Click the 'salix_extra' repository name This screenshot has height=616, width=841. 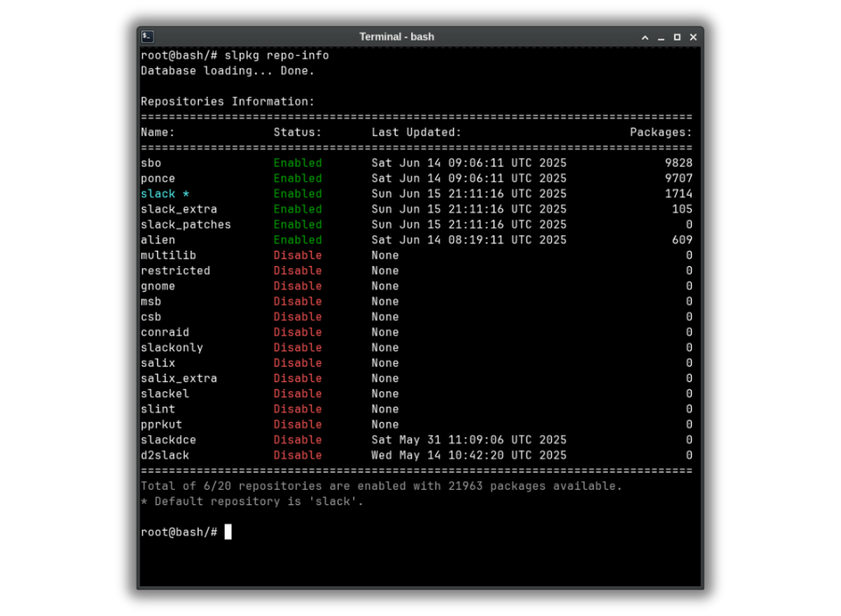pyautogui.click(x=178, y=378)
